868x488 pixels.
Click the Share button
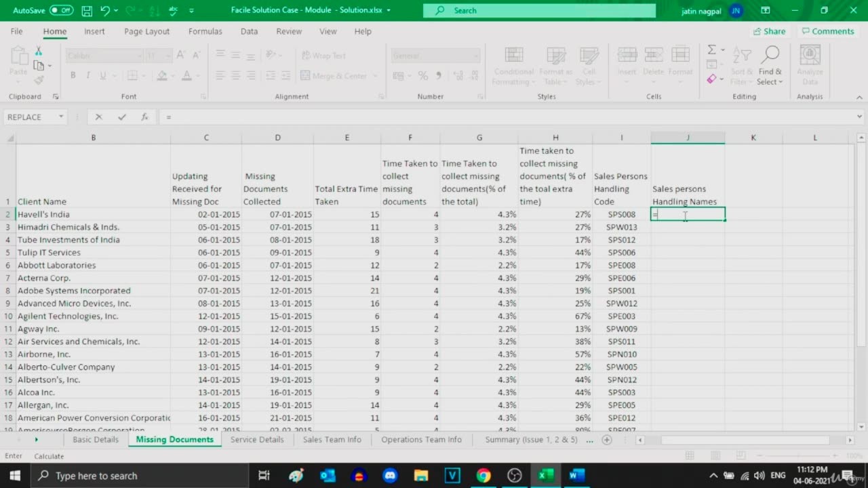tap(769, 31)
